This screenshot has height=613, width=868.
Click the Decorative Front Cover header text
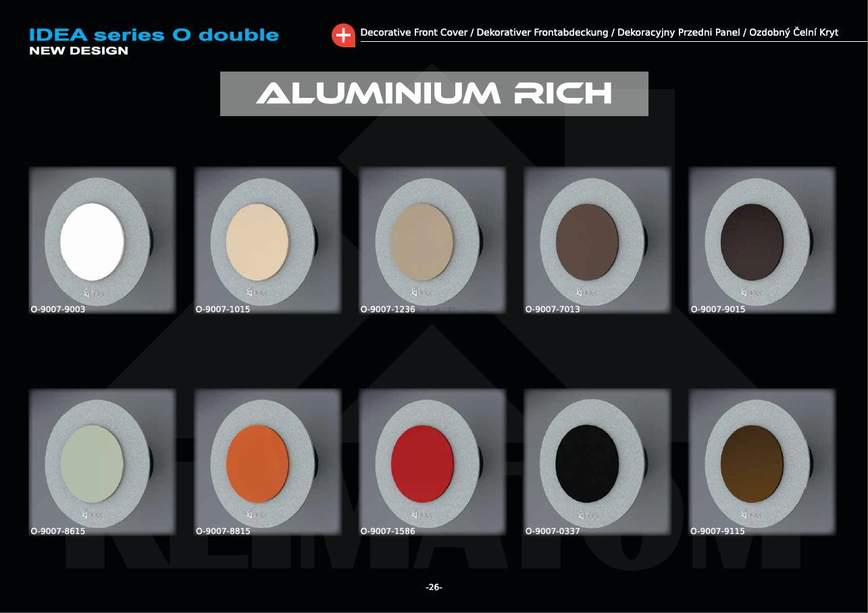[x=599, y=32]
